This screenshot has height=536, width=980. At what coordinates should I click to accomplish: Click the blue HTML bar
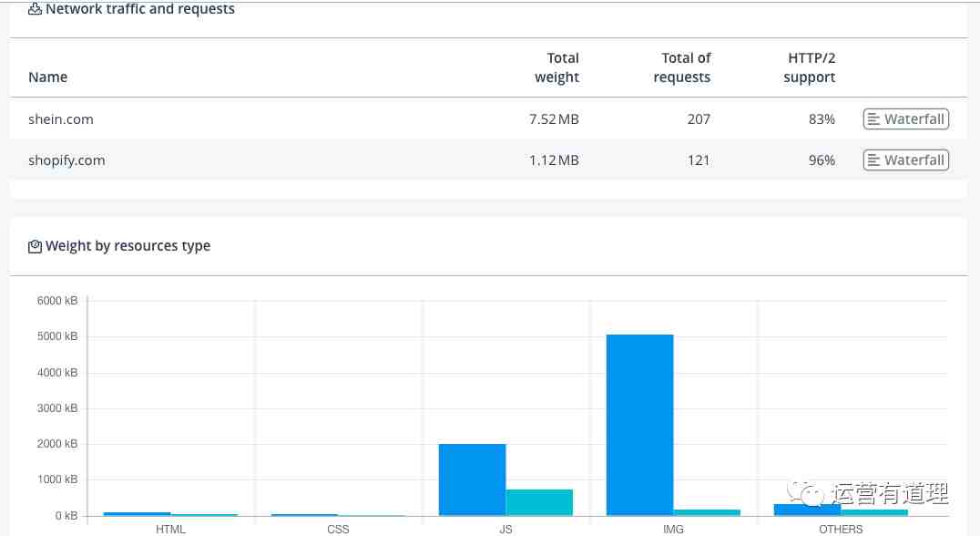137,514
